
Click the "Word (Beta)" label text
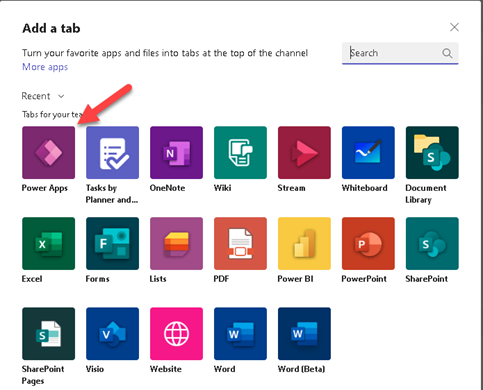pyautogui.click(x=301, y=369)
